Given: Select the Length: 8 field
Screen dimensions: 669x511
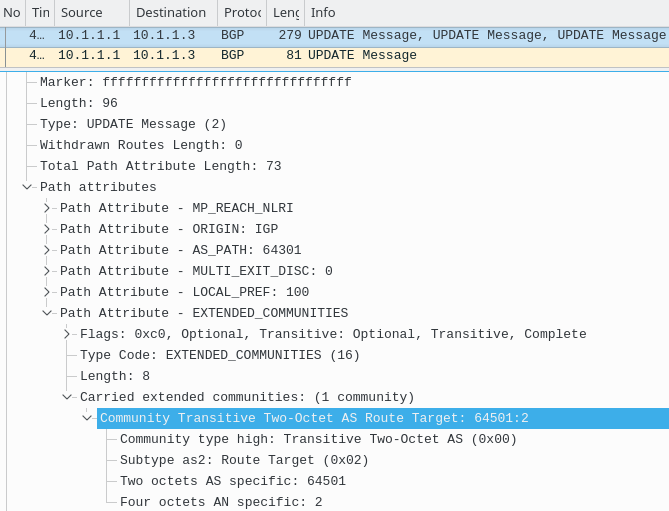Looking at the screenshot, I should (x=115, y=376).
